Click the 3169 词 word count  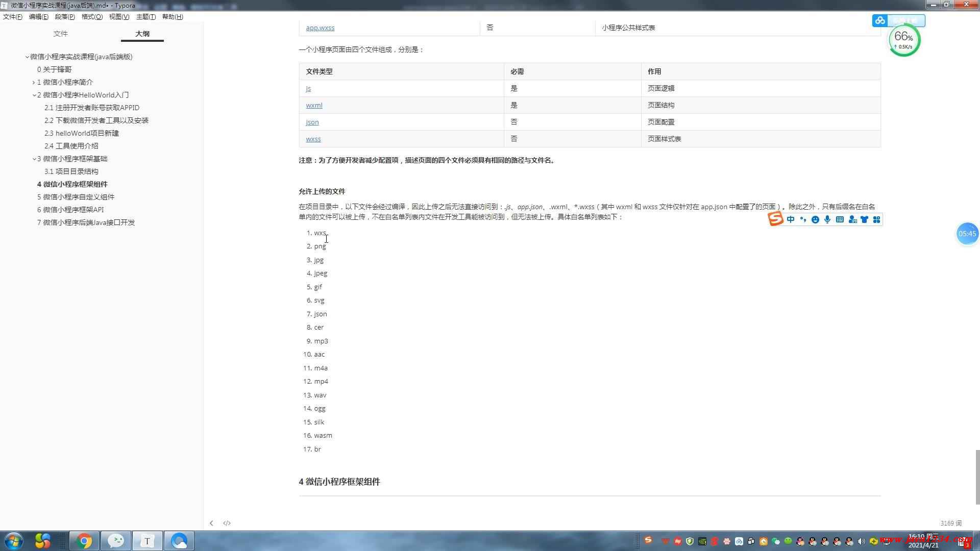[x=951, y=523]
